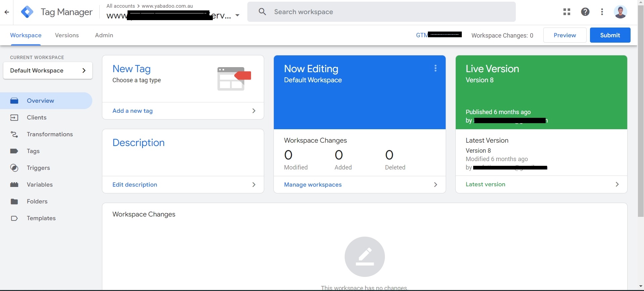644x291 pixels.
Task: Switch to the Workspace tab
Action: pyautogui.click(x=26, y=35)
